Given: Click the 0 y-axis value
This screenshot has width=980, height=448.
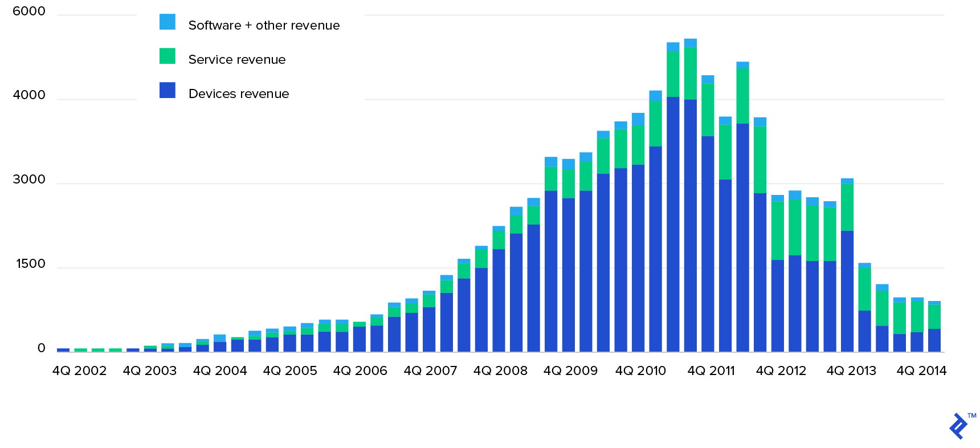Looking at the screenshot, I should 42,348.
